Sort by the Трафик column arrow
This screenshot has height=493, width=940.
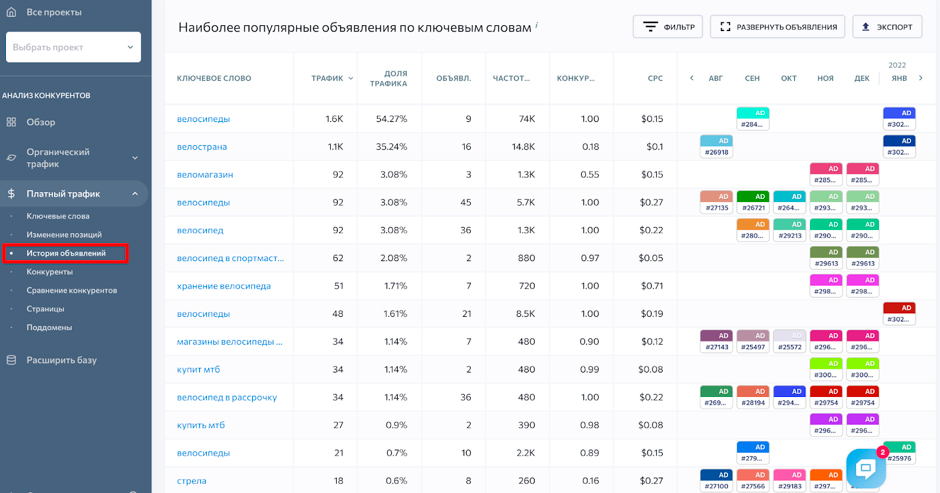click(x=351, y=79)
